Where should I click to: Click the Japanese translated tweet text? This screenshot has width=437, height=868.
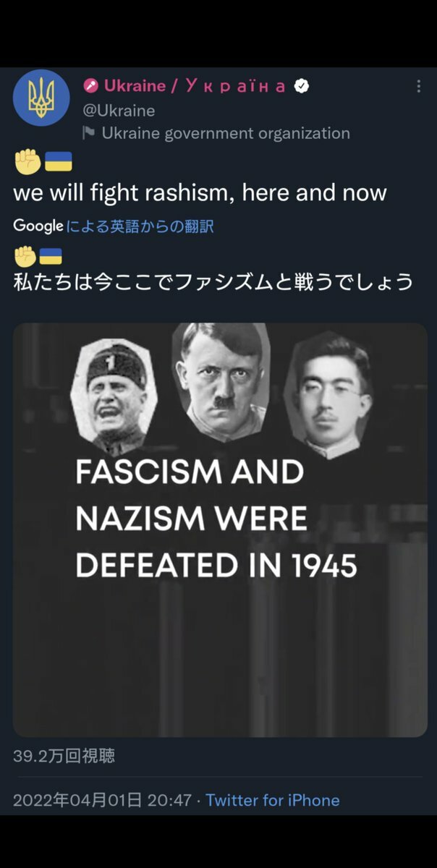coord(213,281)
